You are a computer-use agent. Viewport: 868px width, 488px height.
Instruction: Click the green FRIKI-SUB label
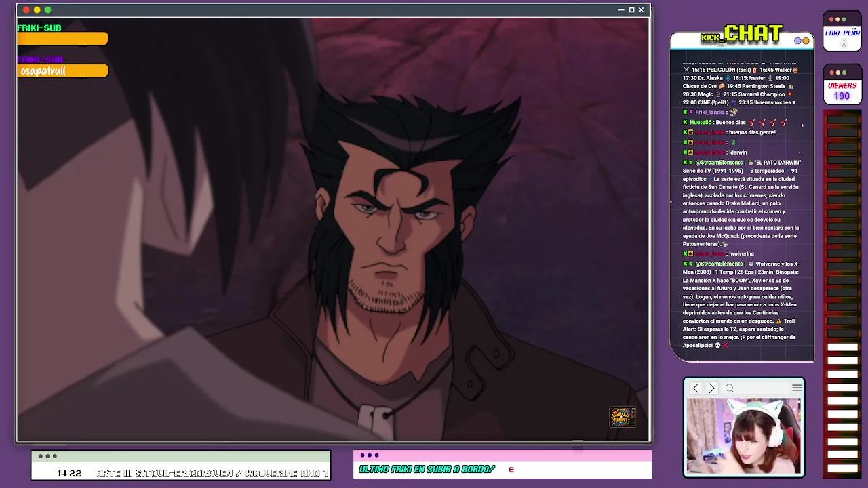(x=39, y=28)
